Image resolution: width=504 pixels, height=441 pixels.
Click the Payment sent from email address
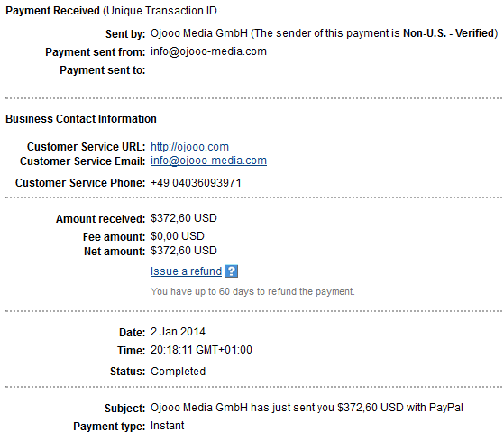[208, 51]
